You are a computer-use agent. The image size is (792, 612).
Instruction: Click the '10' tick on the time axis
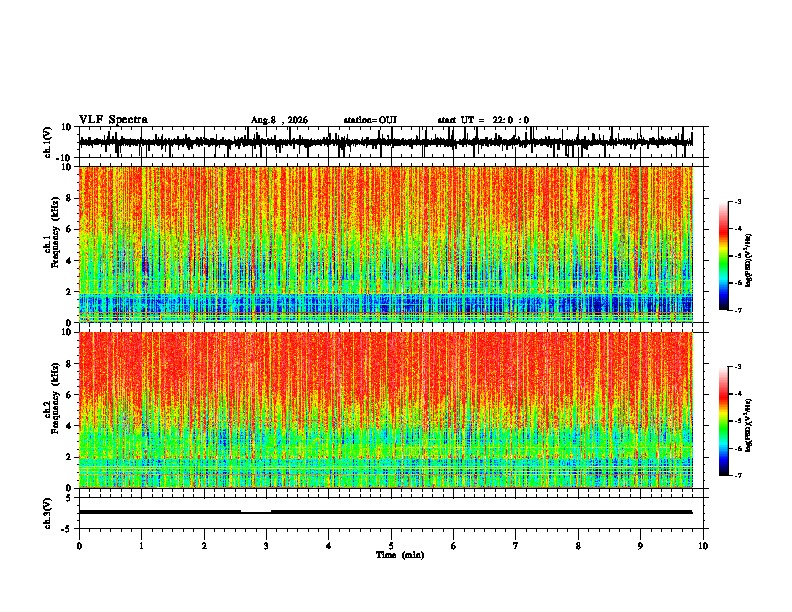coord(703,546)
